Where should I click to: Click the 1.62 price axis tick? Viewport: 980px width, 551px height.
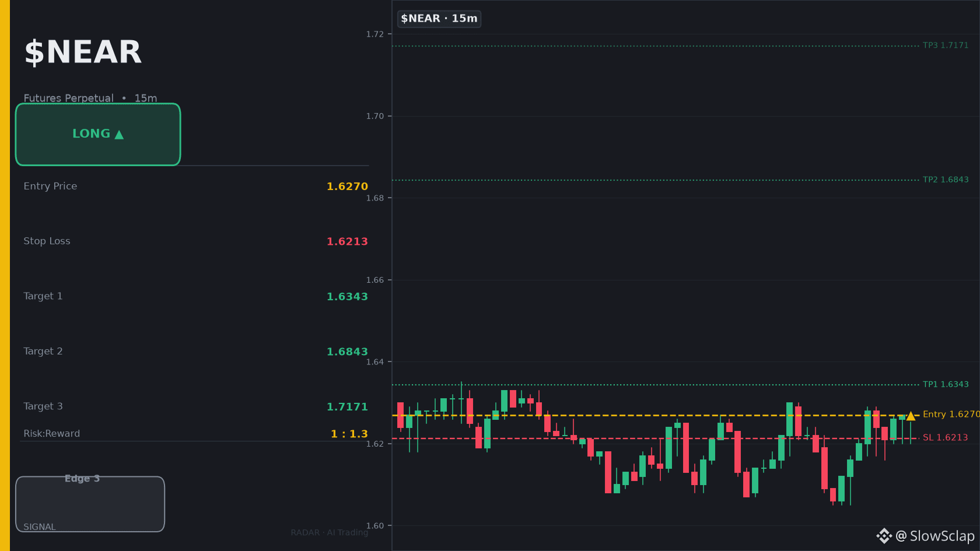pos(375,444)
